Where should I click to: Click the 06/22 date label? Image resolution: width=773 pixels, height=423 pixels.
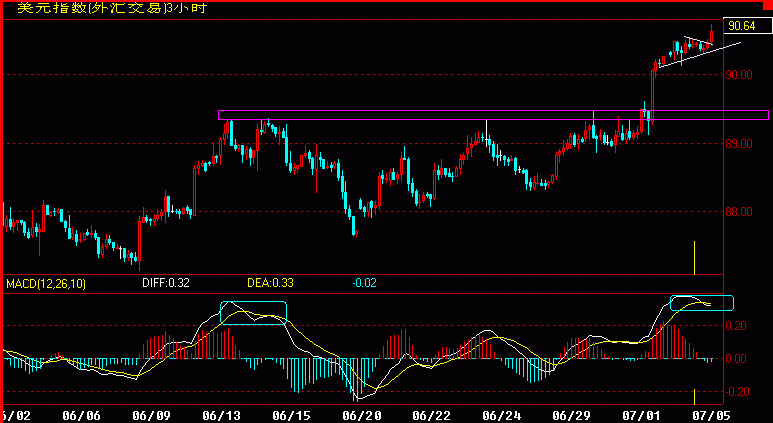(x=431, y=416)
